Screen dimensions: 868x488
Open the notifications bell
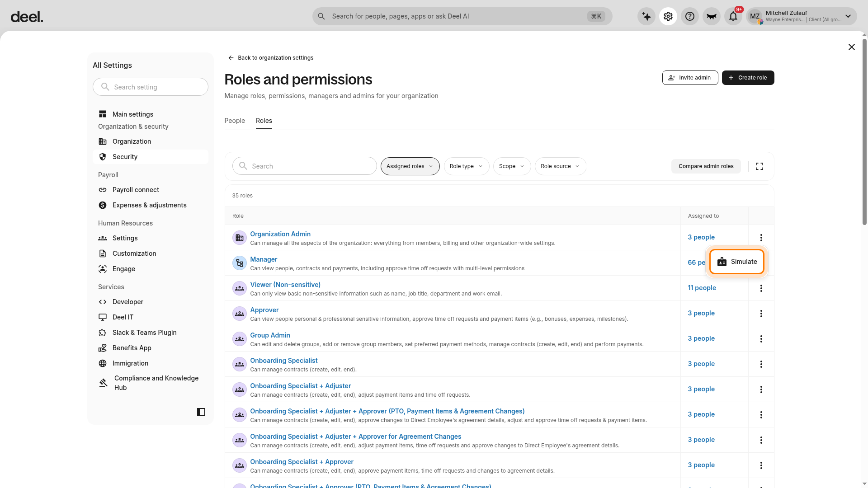[x=733, y=16]
